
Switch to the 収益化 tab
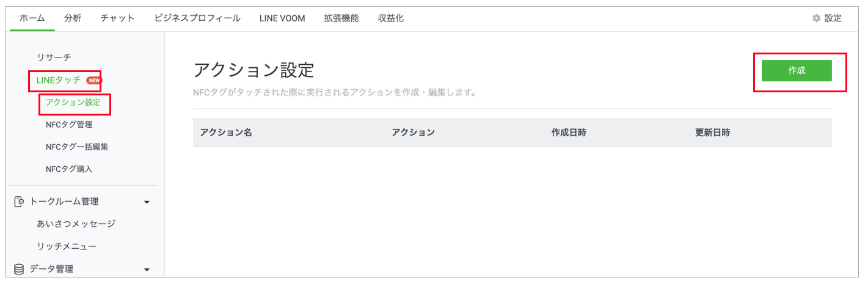point(391,18)
